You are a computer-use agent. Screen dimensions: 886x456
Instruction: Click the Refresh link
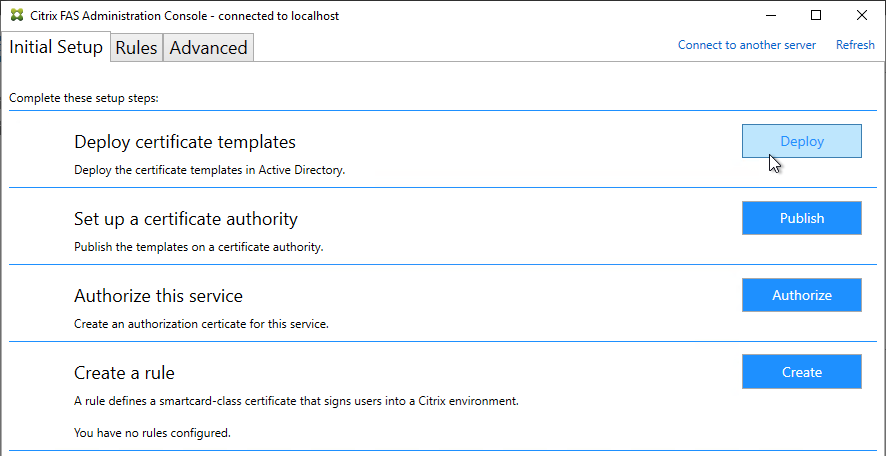coord(855,45)
